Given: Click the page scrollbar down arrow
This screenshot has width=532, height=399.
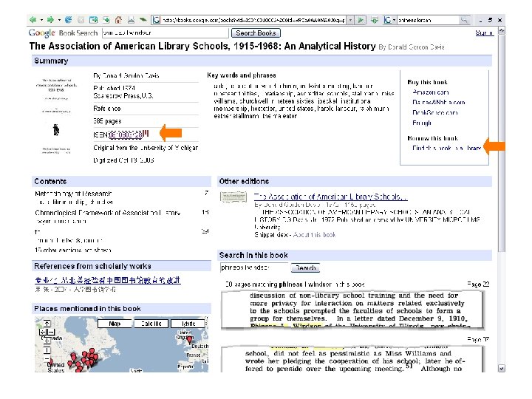Looking at the screenshot, I should [x=502, y=369].
